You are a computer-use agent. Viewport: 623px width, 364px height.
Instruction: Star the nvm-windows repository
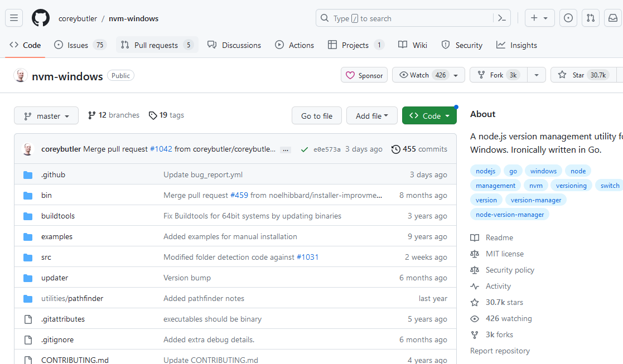tap(583, 75)
